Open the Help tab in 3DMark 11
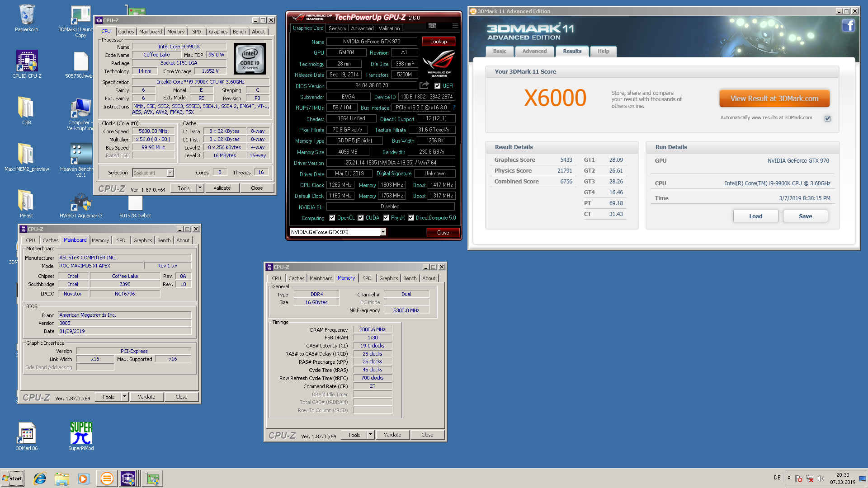The width and height of the screenshot is (868, 488). [603, 51]
